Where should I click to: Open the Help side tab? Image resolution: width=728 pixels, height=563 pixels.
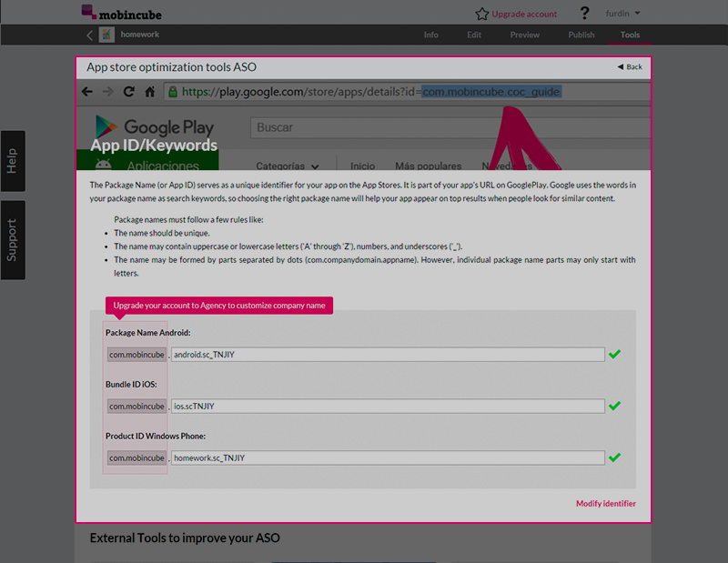tap(13, 161)
